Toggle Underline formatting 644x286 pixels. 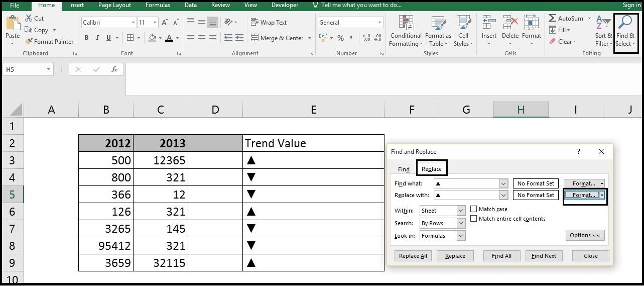click(x=109, y=38)
